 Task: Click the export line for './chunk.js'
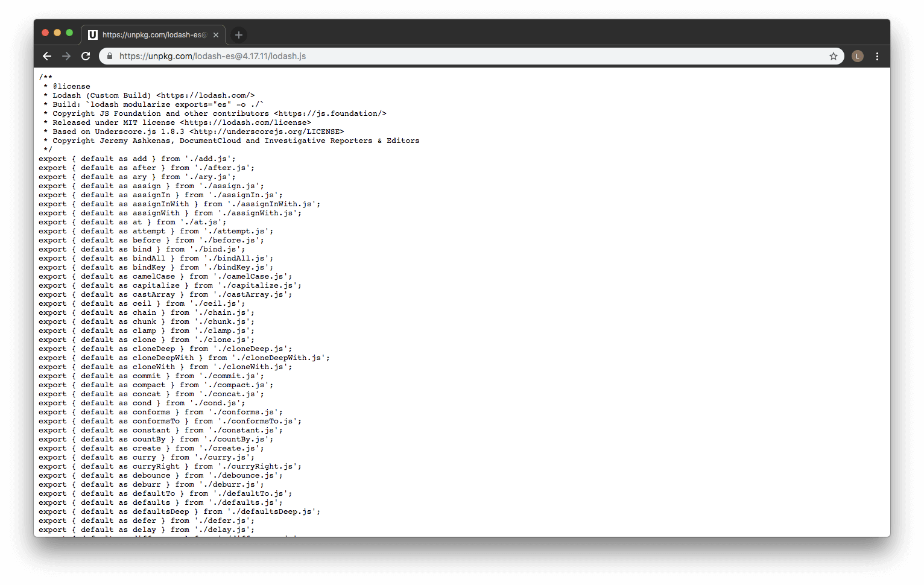147,321
